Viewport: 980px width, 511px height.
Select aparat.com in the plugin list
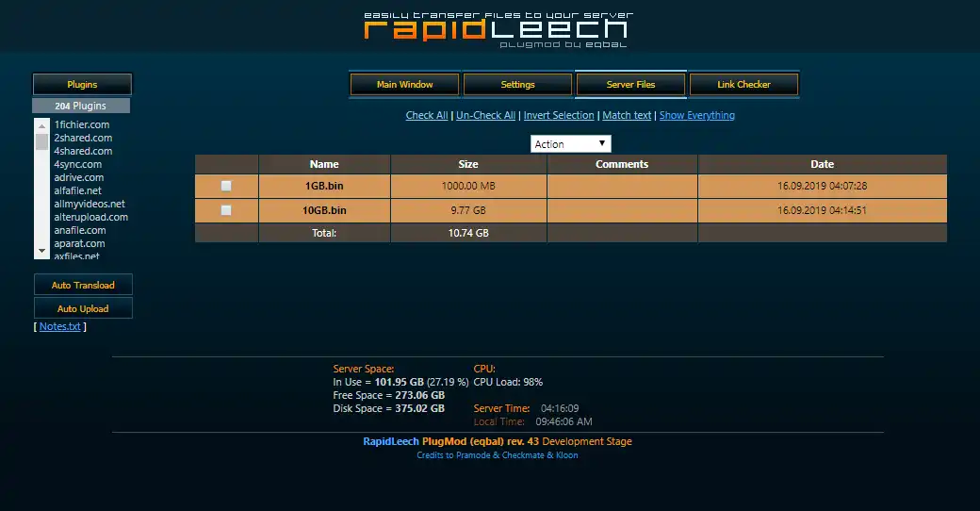tap(79, 243)
